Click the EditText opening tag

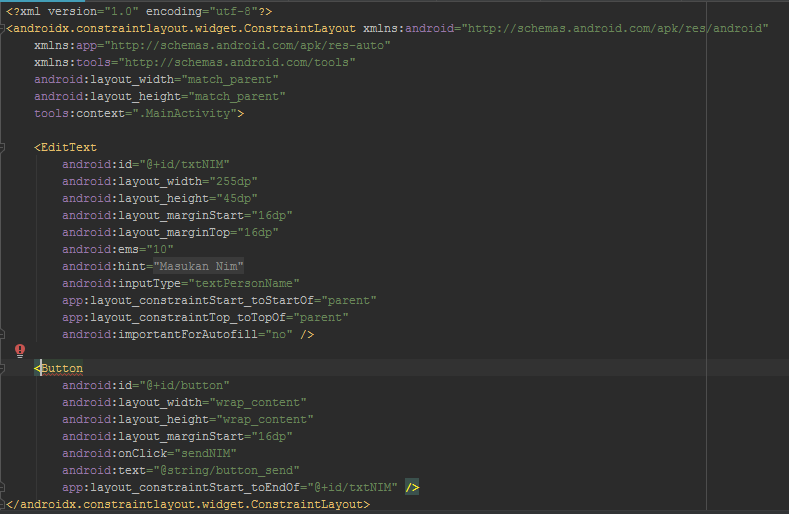(x=65, y=148)
